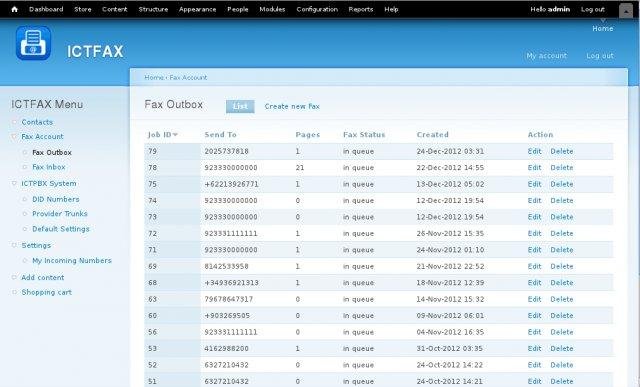The width and height of the screenshot is (640, 387).
Task: Click Fax Account in the breadcrumb
Action: tap(188, 78)
